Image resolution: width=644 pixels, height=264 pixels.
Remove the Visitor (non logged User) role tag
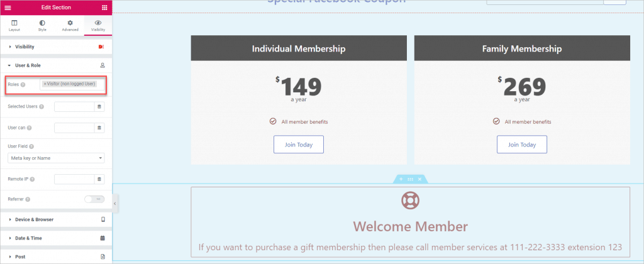coord(45,84)
